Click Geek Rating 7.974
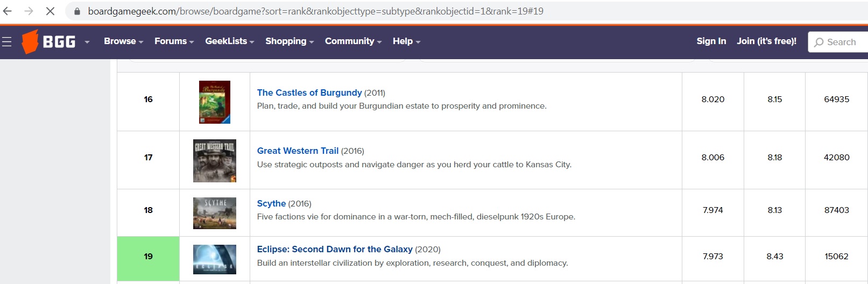Screen dimensions: 868x284 click(x=713, y=210)
